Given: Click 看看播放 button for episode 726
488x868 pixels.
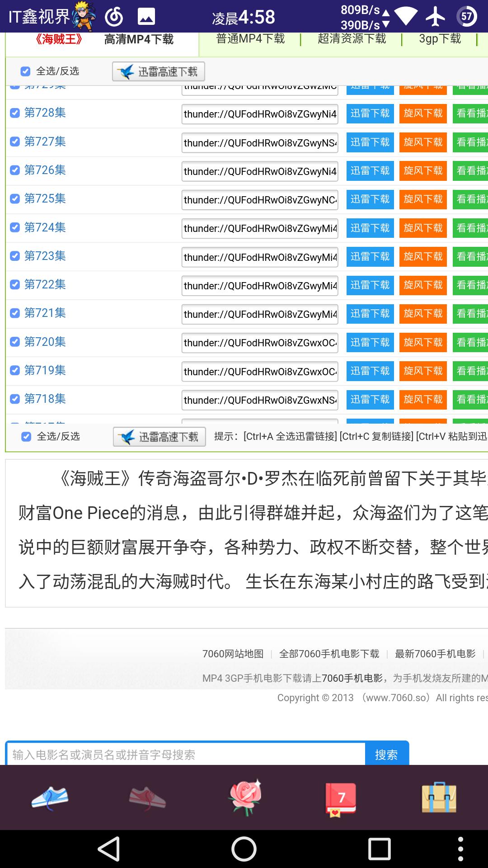Looking at the screenshot, I should point(470,171).
